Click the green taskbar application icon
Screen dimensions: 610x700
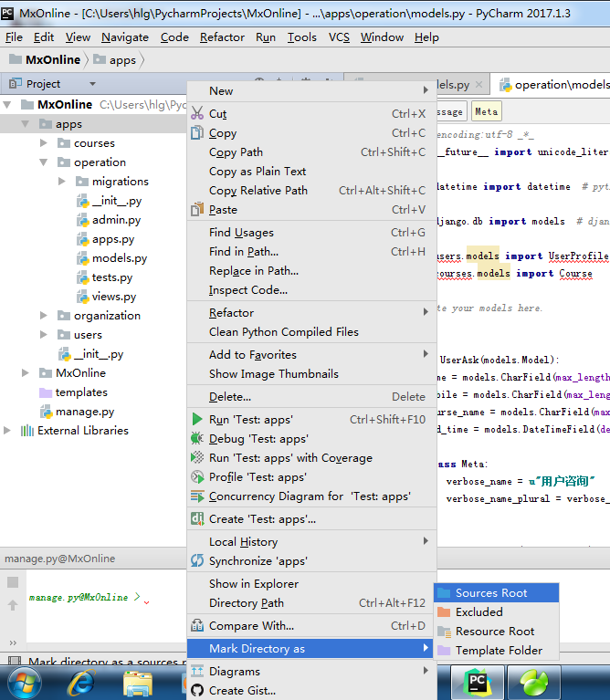point(534,683)
